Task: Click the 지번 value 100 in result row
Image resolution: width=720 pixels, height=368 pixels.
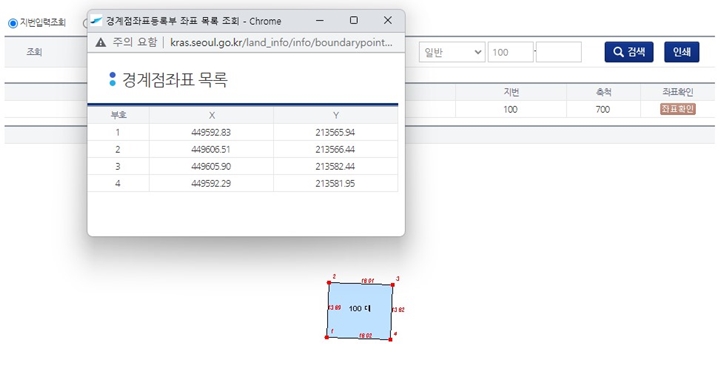Action: (x=510, y=109)
